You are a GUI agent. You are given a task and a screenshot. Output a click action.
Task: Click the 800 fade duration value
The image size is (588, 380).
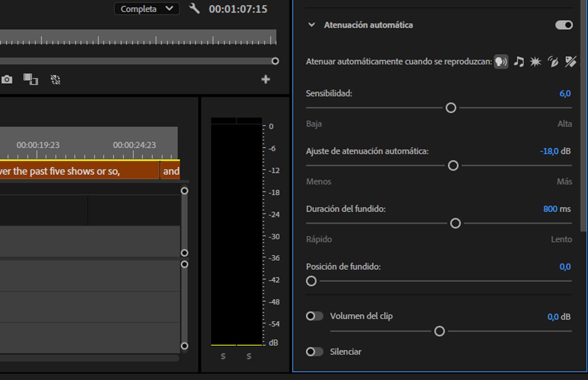coord(550,209)
